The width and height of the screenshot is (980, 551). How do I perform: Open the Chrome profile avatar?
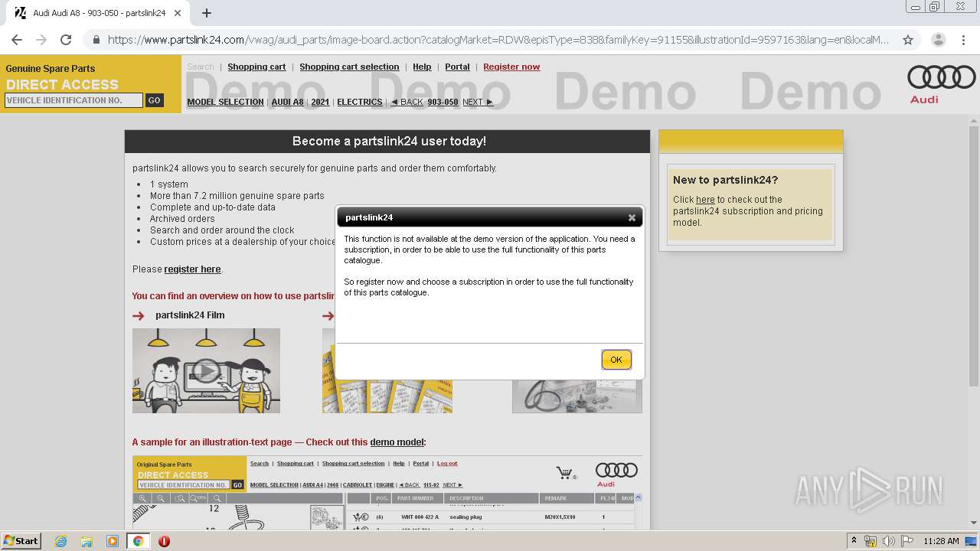click(938, 40)
